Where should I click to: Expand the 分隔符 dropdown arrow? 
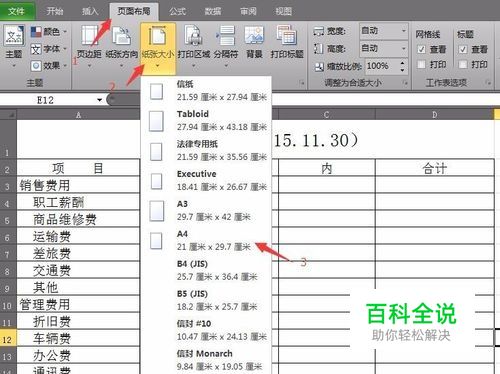tap(226, 66)
